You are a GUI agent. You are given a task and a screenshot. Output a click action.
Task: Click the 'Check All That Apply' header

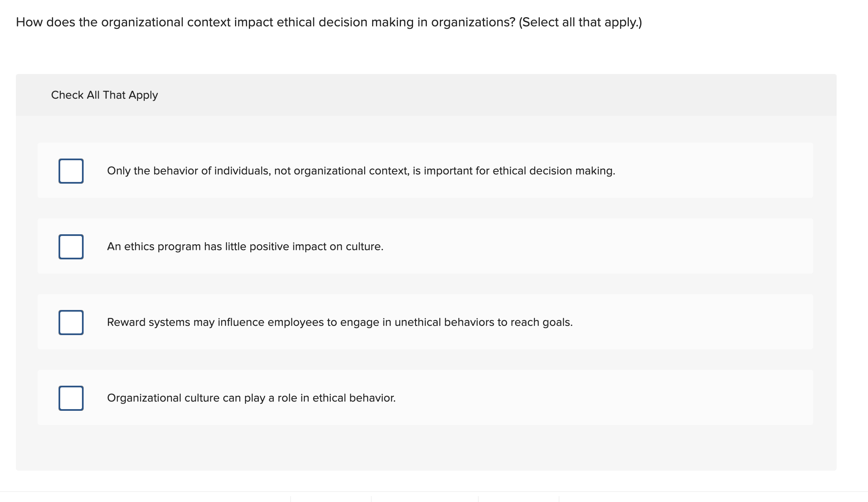coord(104,95)
